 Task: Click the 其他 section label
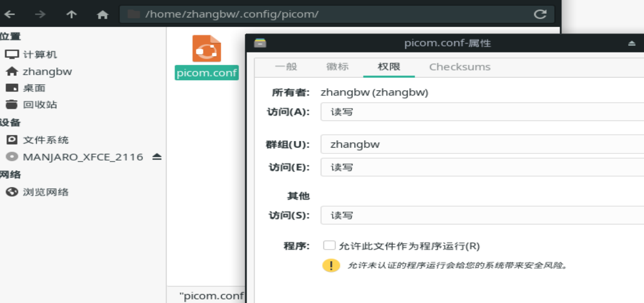(x=298, y=196)
